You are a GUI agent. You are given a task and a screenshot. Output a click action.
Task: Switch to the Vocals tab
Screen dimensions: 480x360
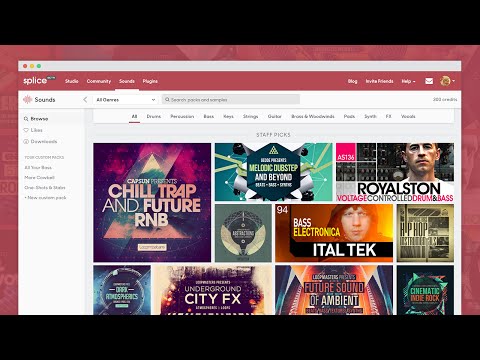(x=408, y=116)
